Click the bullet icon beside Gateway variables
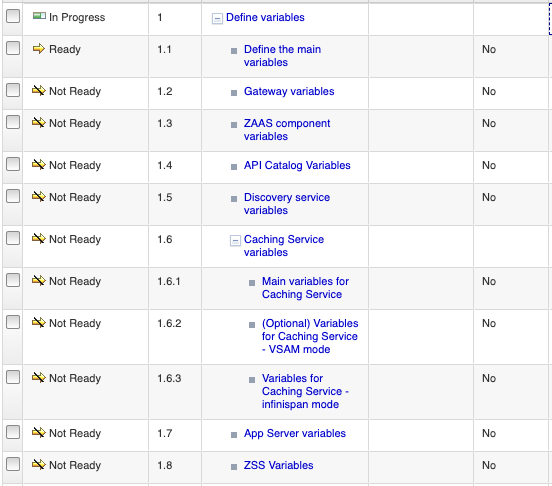552x486 pixels. (x=234, y=93)
